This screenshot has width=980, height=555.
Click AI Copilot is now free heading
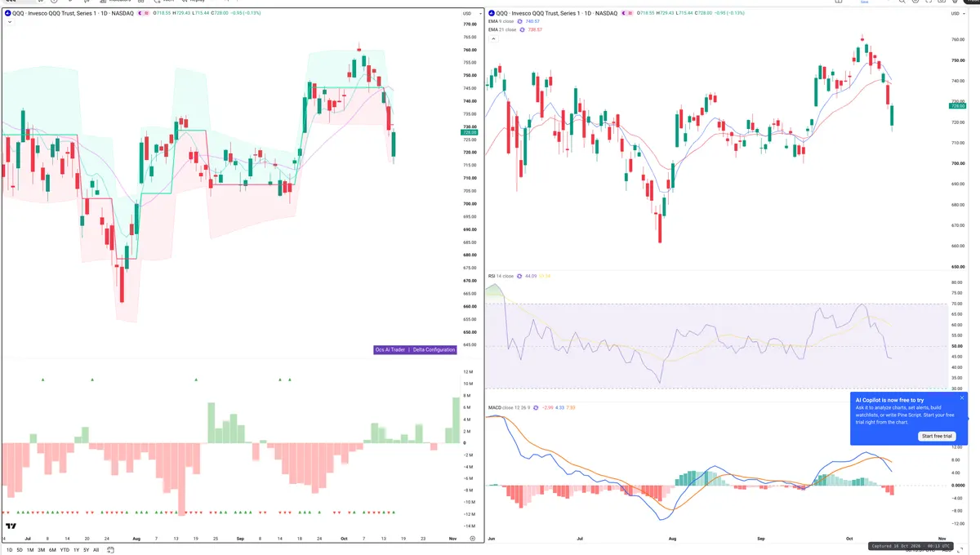890,400
